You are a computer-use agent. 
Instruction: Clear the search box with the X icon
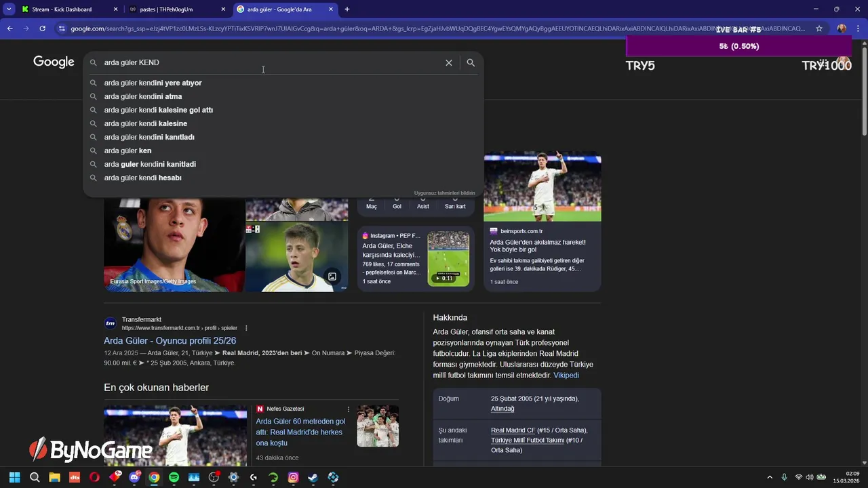pyautogui.click(x=448, y=62)
